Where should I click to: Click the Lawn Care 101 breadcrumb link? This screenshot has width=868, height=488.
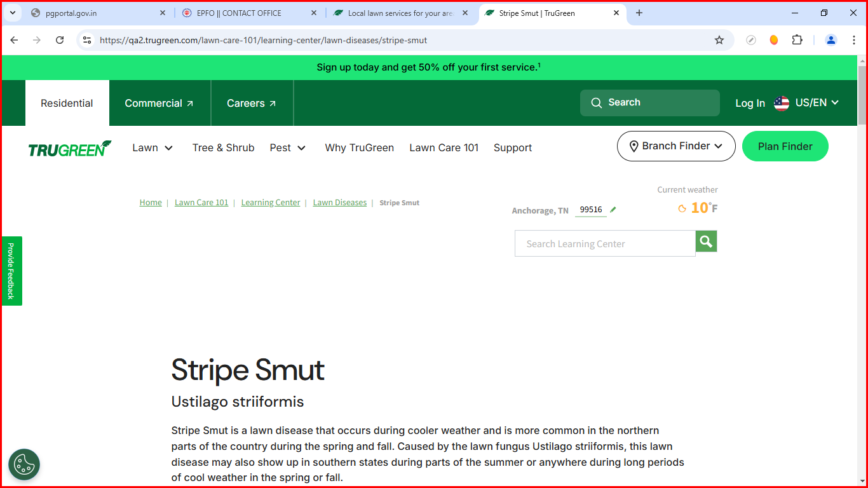(x=201, y=203)
